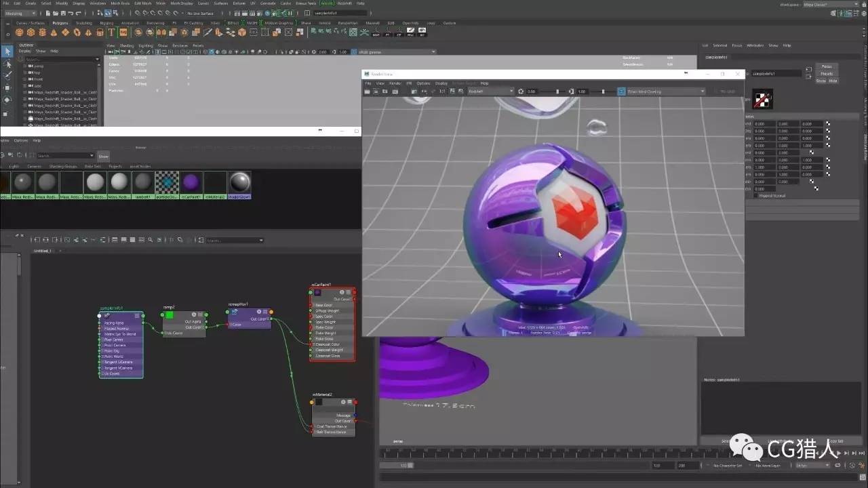Viewport: 868px width, 488px height.
Task: Click the samplerInfo1 node preview icon
Action: [x=106, y=315]
